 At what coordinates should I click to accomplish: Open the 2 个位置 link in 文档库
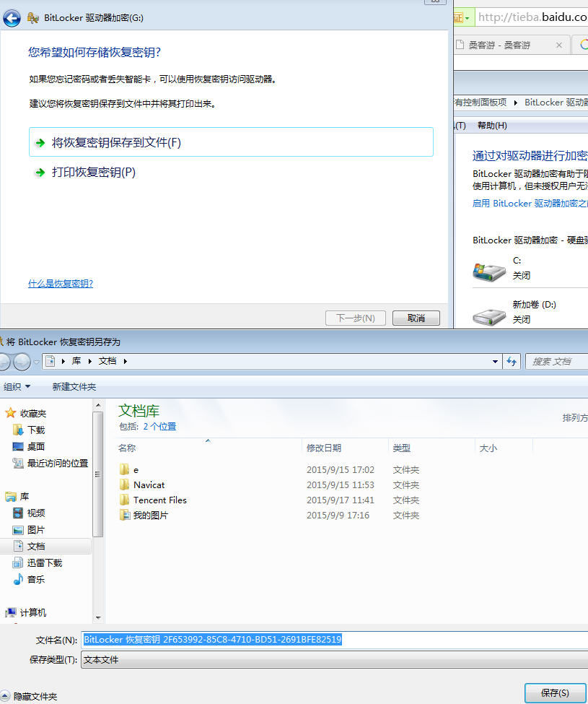tap(159, 427)
